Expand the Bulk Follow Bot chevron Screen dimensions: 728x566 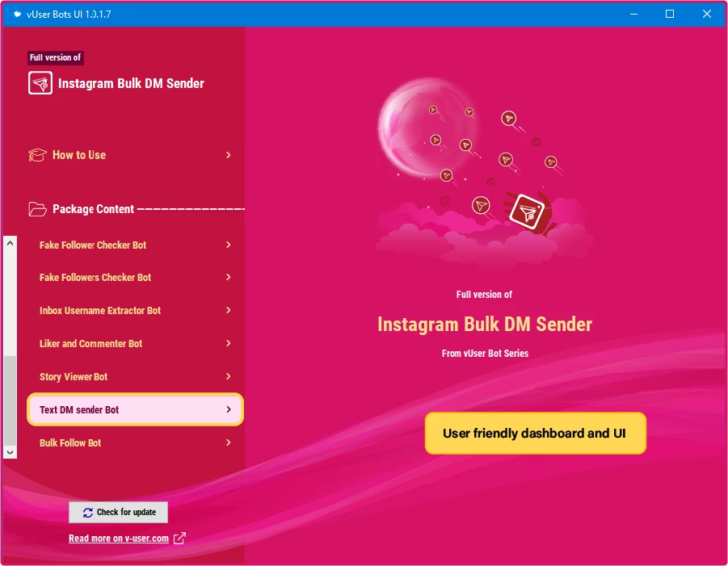(228, 442)
